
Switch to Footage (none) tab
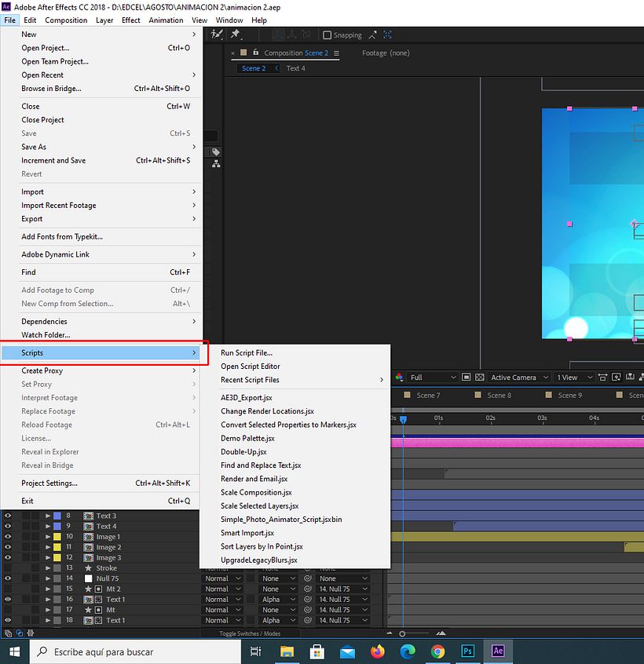[386, 53]
